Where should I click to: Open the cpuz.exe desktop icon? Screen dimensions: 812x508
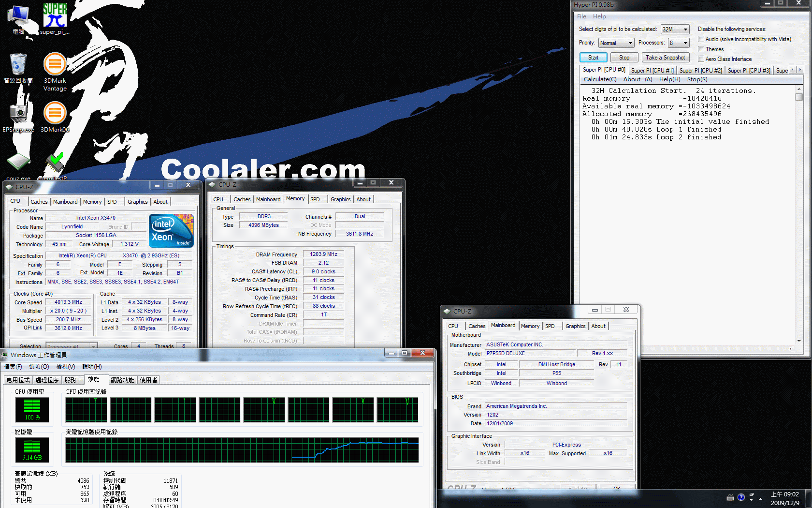tap(18, 166)
